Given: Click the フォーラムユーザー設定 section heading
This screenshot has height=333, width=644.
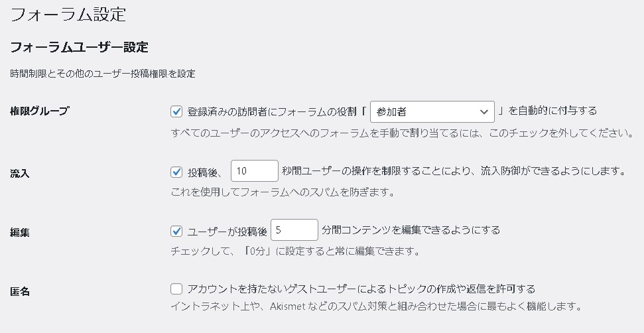Looking at the screenshot, I should pos(79,48).
